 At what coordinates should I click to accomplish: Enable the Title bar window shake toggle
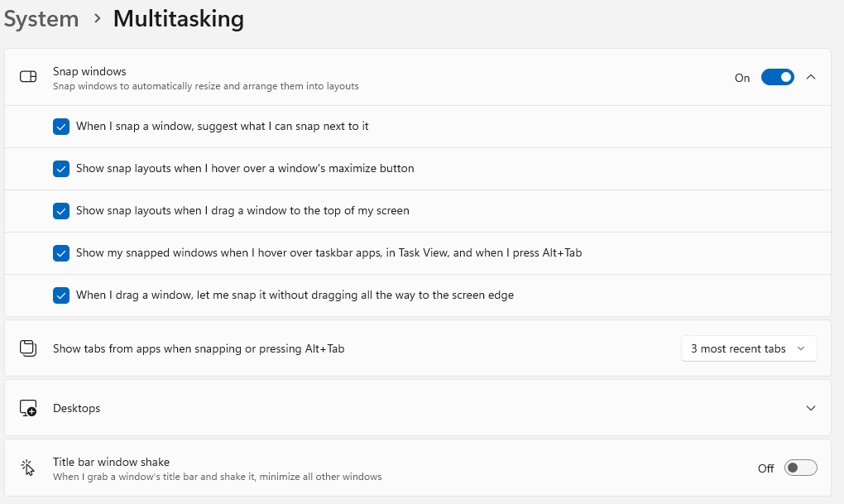click(x=800, y=468)
